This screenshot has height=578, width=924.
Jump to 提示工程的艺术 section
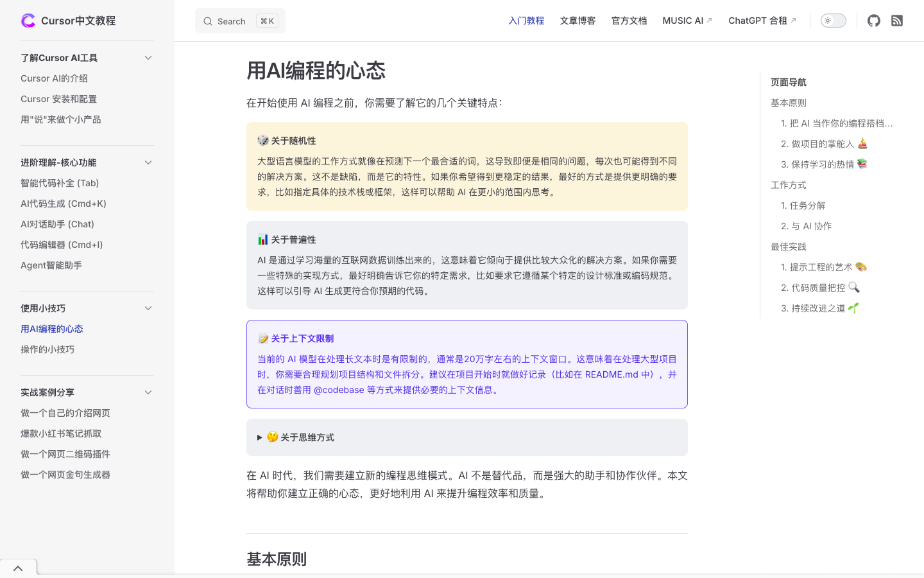pos(824,267)
